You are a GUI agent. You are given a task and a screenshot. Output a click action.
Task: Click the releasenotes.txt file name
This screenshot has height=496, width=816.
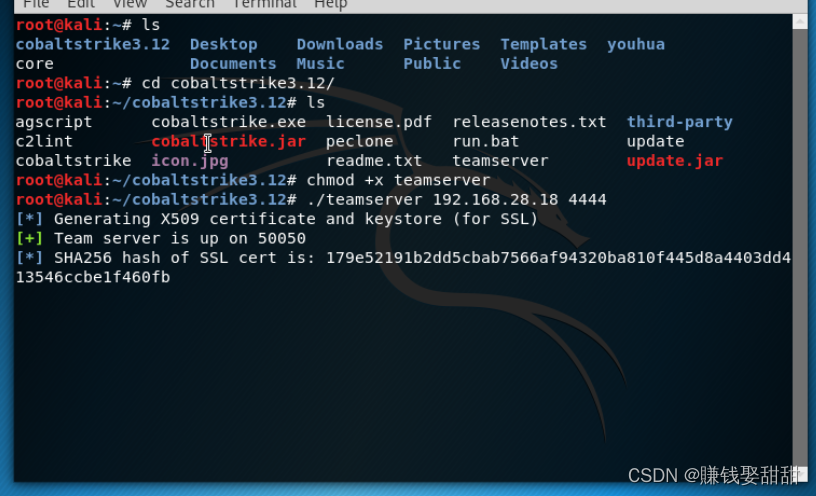[x=529, y=122]
